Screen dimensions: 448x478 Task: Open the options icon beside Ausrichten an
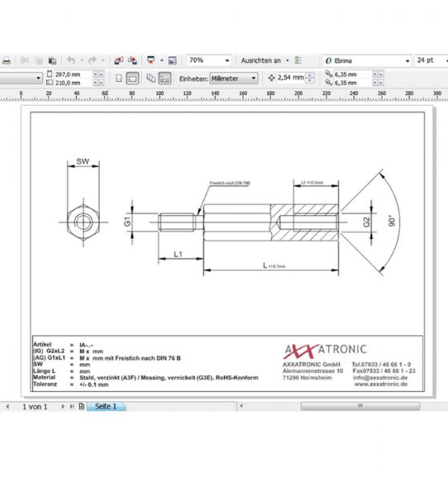298,60
